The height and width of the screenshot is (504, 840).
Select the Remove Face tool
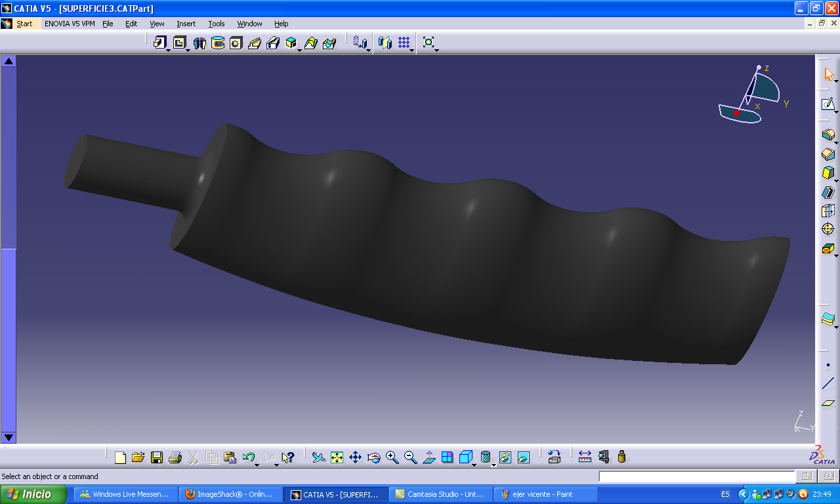[828, 249]
